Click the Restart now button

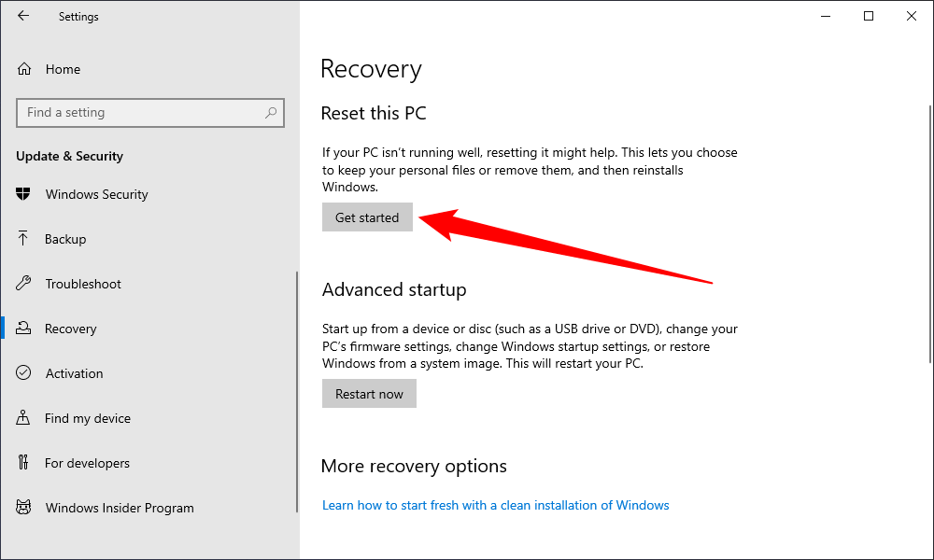[x=369, y=394]
